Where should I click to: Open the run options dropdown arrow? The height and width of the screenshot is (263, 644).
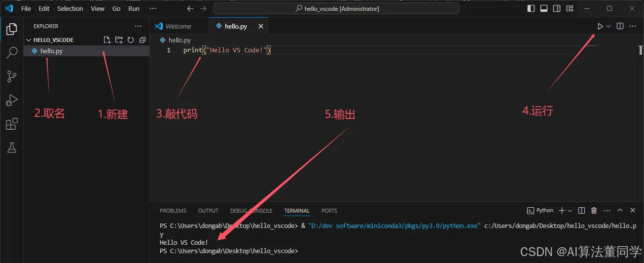(608, 26)
